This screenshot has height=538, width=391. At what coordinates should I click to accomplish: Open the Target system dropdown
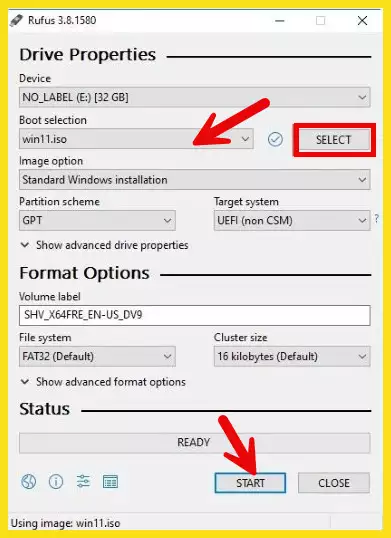pyautogui.click(x=292, y=220)
